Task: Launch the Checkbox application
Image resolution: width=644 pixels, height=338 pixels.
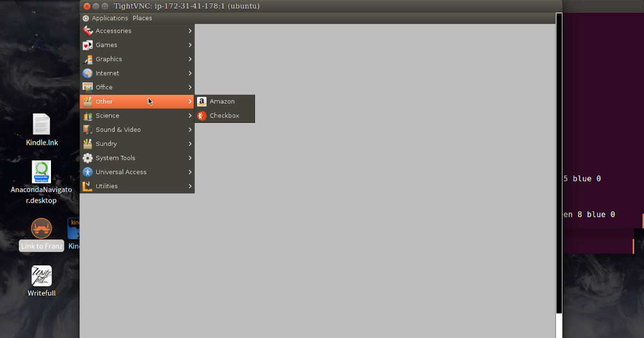Action: click(224, 115)
